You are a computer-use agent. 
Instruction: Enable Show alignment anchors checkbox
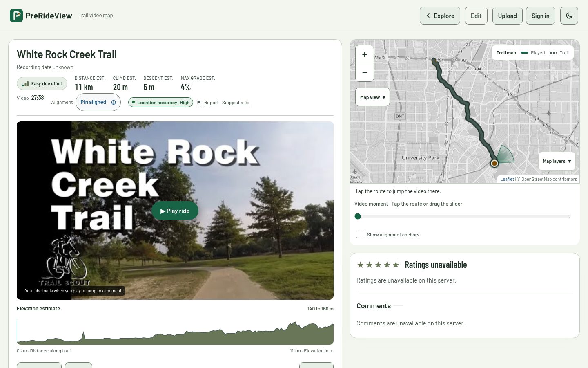(x=360, y=234)
